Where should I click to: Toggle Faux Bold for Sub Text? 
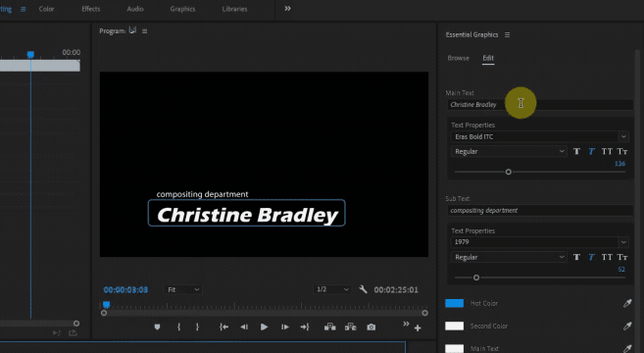point(576,257)
